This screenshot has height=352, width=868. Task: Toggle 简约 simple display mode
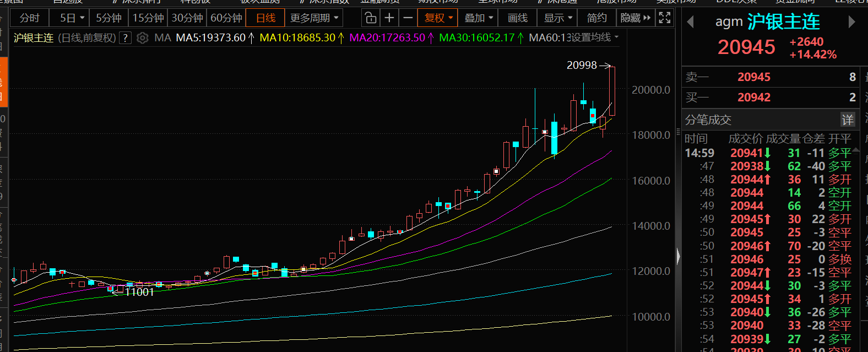click(596, 18)
